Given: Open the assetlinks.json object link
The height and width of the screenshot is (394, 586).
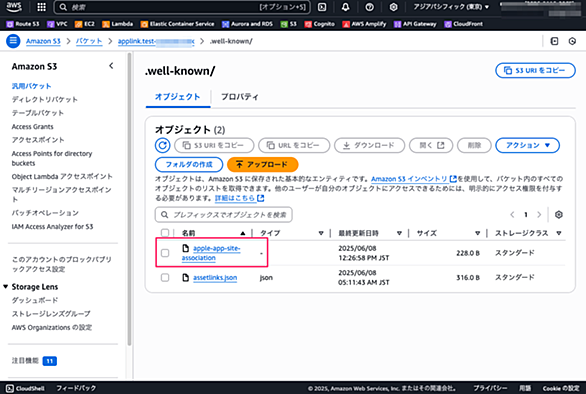Looking at the screenshot, I should 215,278.
